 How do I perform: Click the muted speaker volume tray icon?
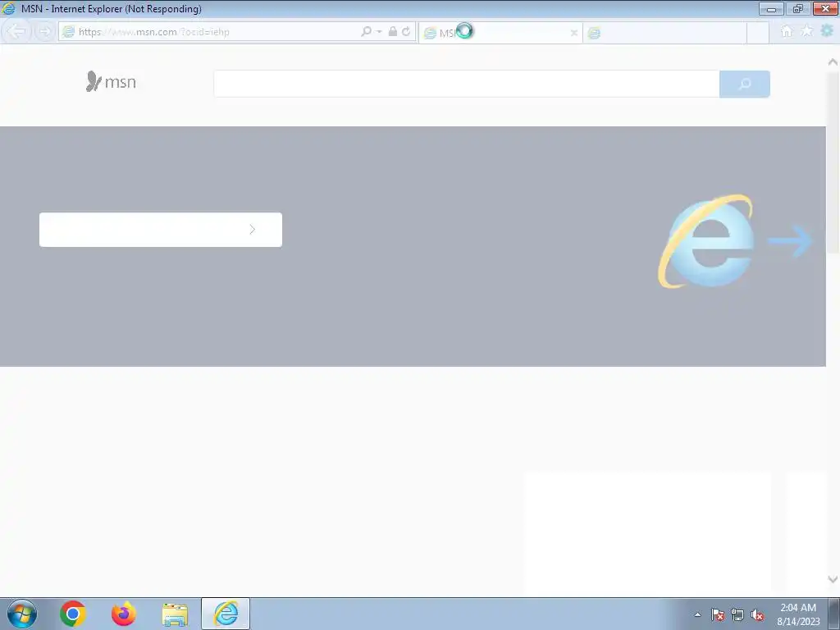point(757,614)
